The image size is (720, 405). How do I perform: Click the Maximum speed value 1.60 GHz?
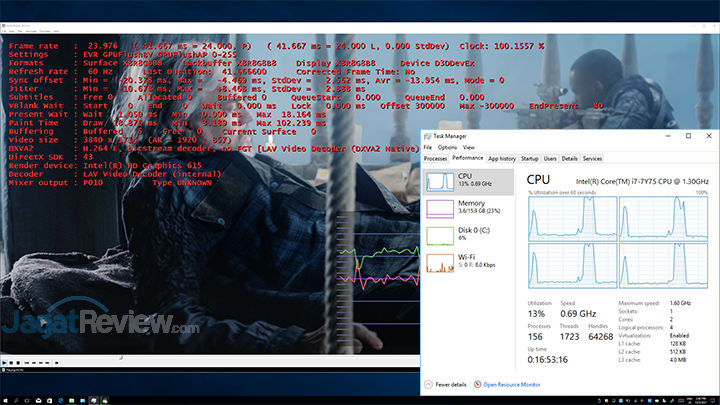(681, 303)
